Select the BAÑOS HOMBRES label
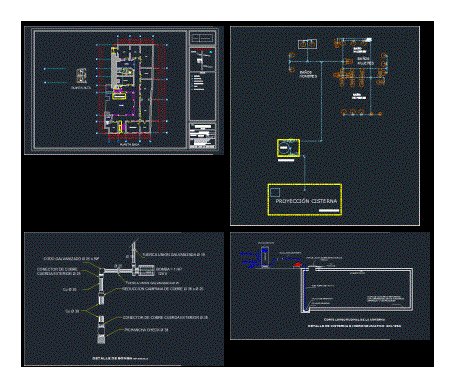This screenshot has width=454, height=387. (x=308, y=74)
